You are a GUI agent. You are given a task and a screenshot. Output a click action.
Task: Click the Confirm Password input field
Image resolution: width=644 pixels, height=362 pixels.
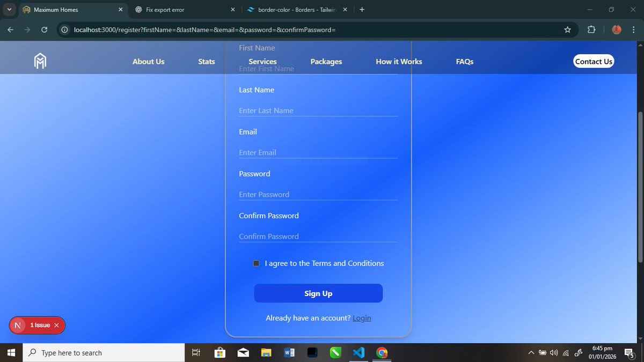coord(318,236)
